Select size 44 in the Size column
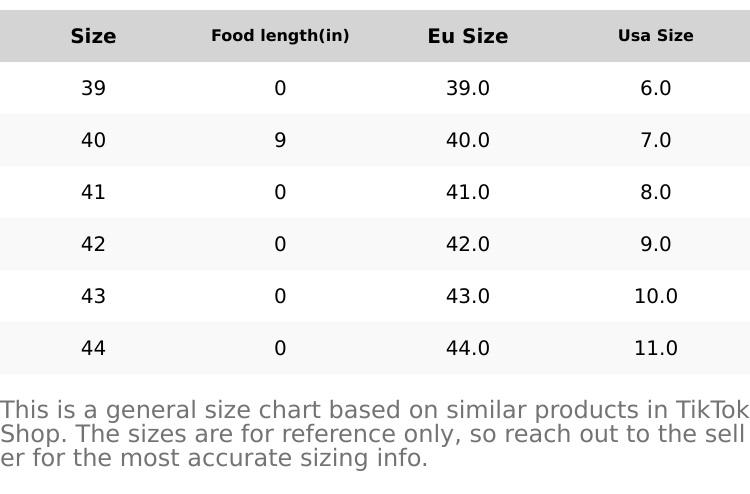Screen dimensions: 750x494 click(x=93, y=348)
